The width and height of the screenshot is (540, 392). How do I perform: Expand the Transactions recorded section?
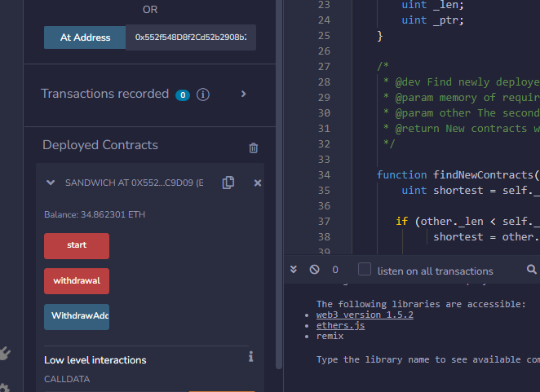[x=243, y=94]
